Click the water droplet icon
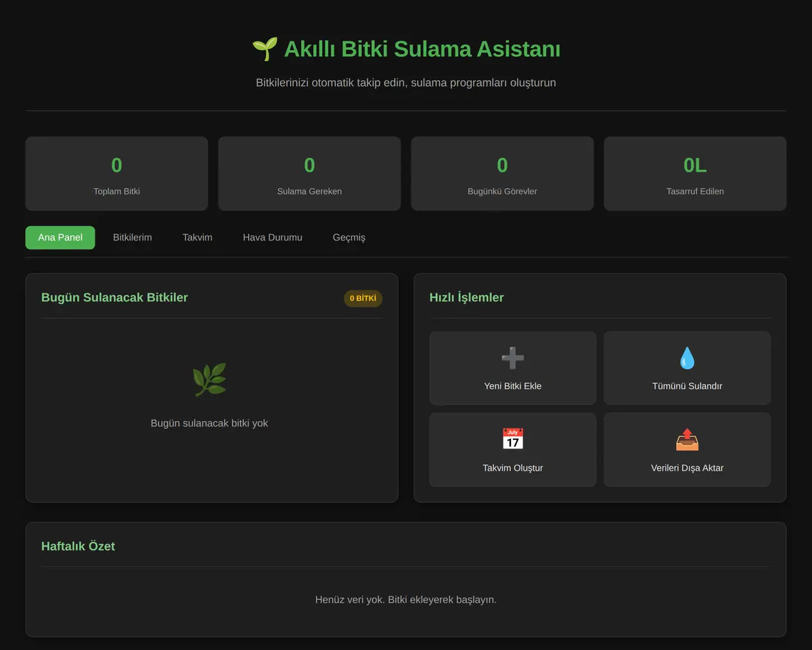Viewport: 812px width, 650px height. coord(687,357)
